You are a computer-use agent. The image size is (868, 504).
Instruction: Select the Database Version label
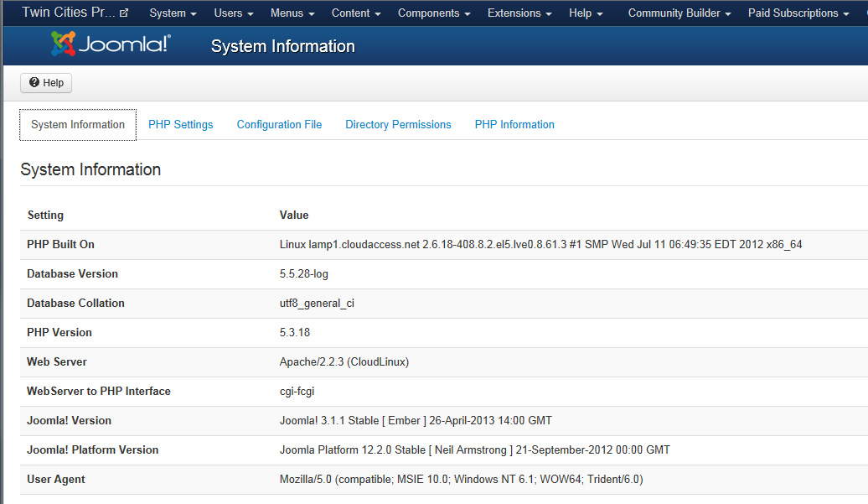pos(73,273)
